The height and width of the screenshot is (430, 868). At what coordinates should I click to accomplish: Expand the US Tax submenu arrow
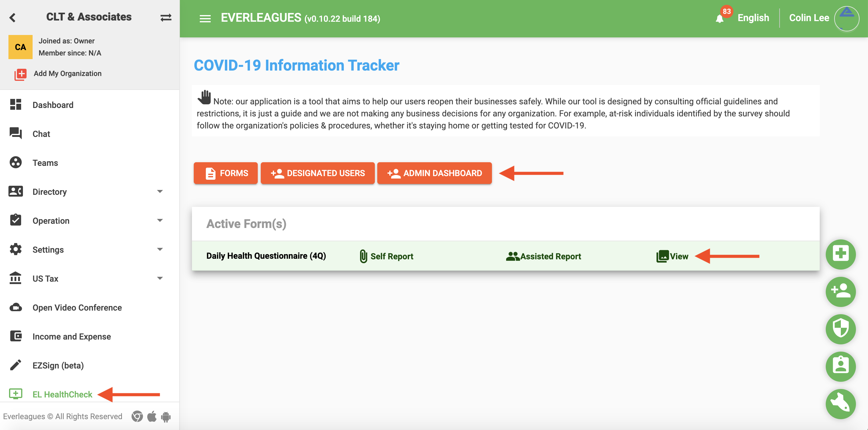click(160, 278)
